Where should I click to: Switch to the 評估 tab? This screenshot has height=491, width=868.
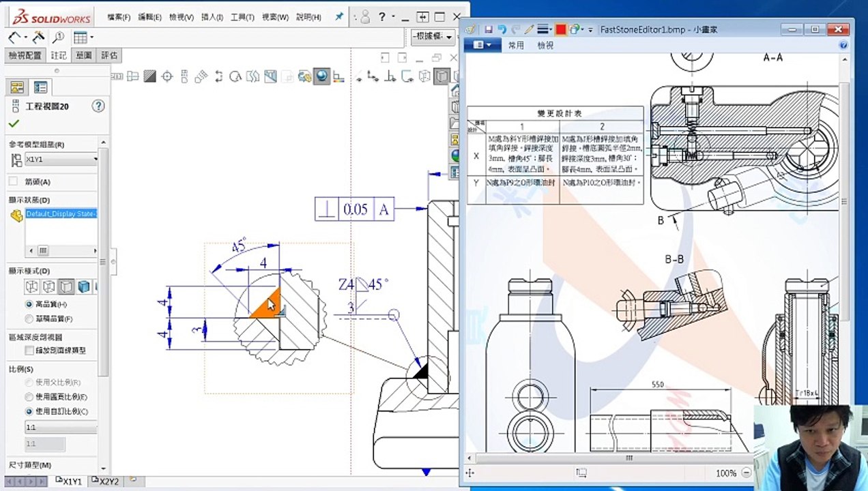pyautogui.click(x=108, y=55)
